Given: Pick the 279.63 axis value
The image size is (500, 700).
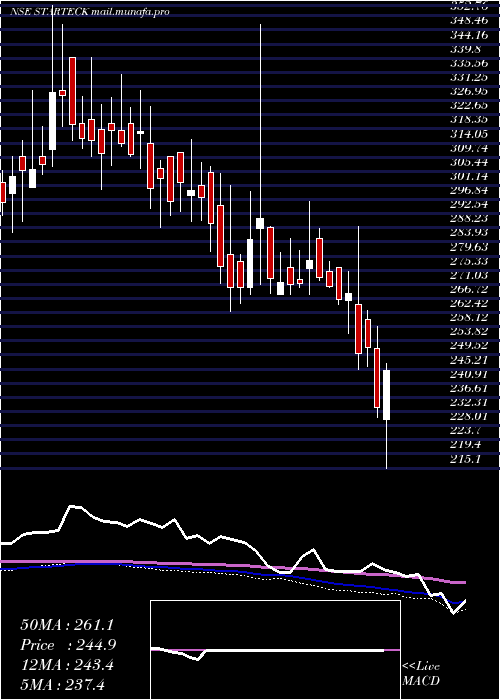Looking at the screenshot, I should coord(468,247).
